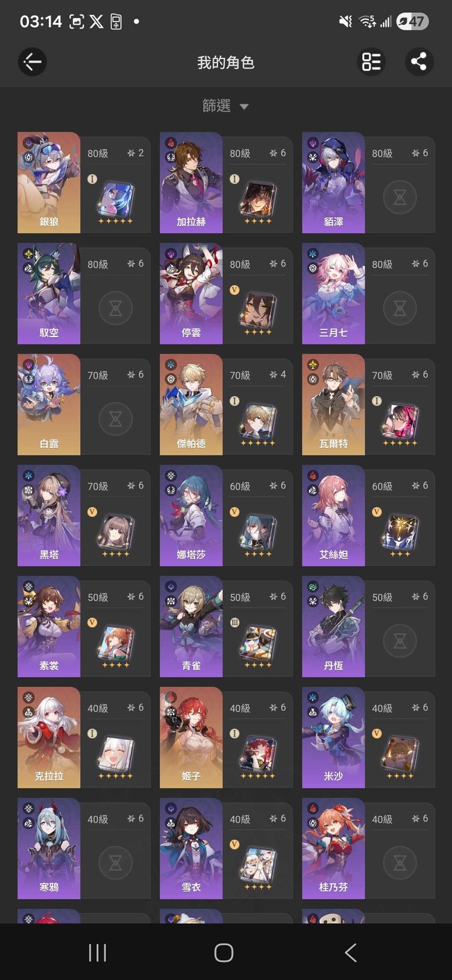452x980 pixels.
Task: Tap Android home navigation button
Action: click(x=224, y=952)
